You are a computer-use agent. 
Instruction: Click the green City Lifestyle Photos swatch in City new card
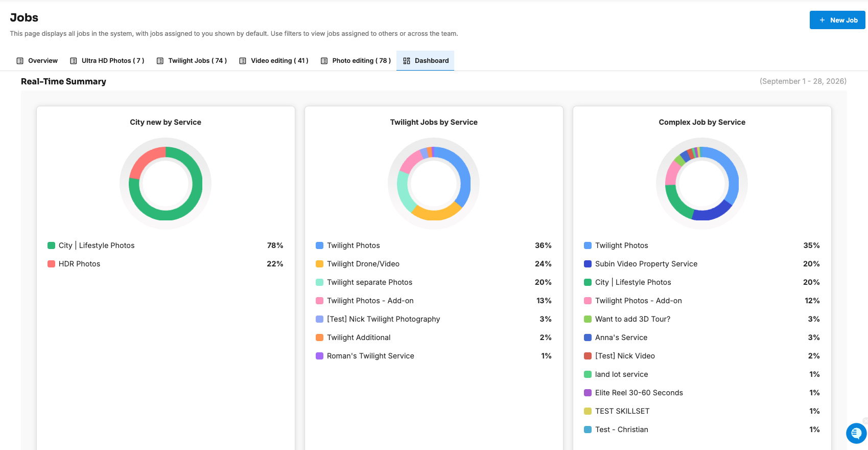(x=51, y=245)
